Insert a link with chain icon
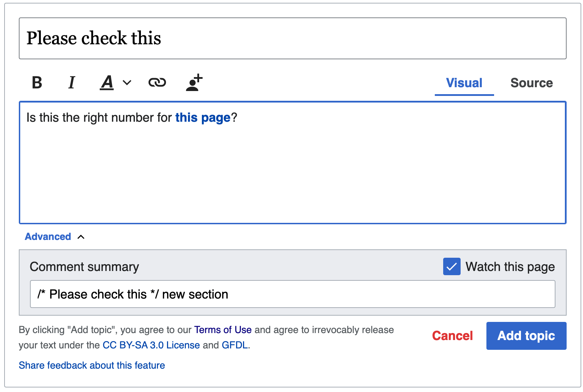The height and width of the screenshot is (392, 583). click(157, 83)
